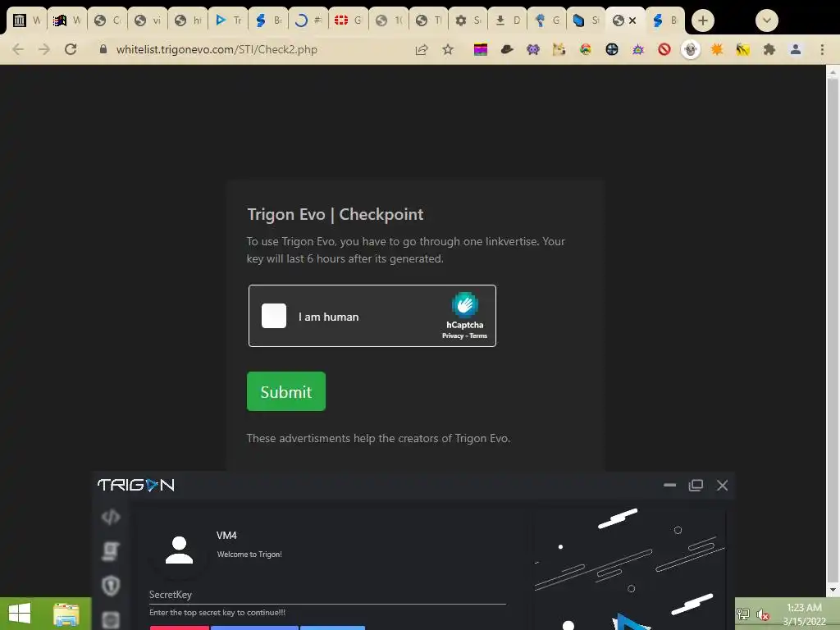
Task: Click the red circle-slash blocker extension icon
Action: 664,50
